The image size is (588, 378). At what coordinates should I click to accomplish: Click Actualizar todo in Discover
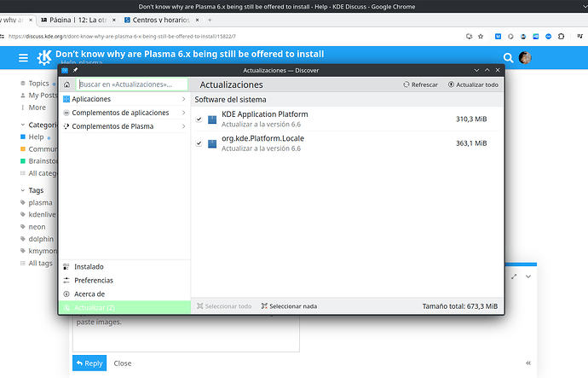(x=473, y=84)
